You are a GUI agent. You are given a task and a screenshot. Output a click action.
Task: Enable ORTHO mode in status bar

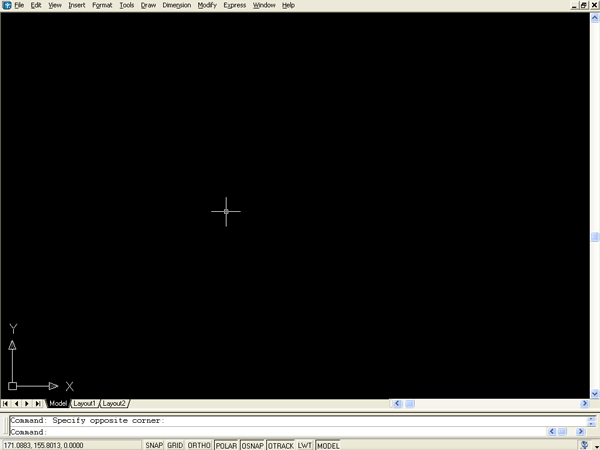point(199,445)
